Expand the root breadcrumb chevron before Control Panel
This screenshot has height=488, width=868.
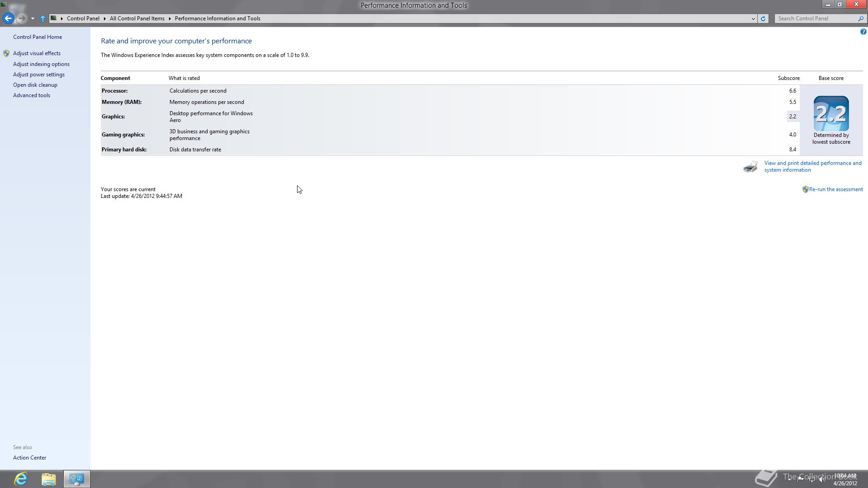tap(62, 19)
